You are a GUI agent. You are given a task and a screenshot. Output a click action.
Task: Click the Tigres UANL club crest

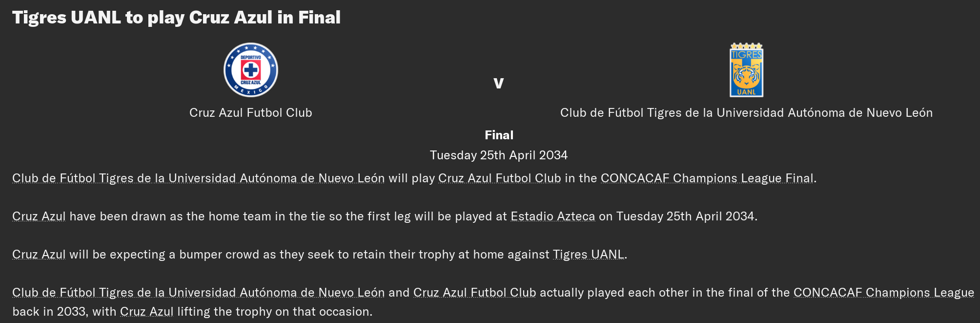pos(746,70)
